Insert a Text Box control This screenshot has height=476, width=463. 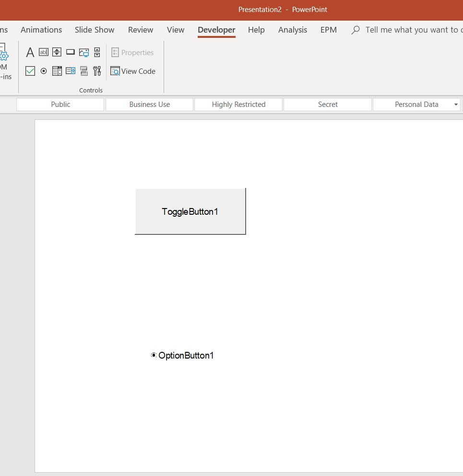point(44,52)
